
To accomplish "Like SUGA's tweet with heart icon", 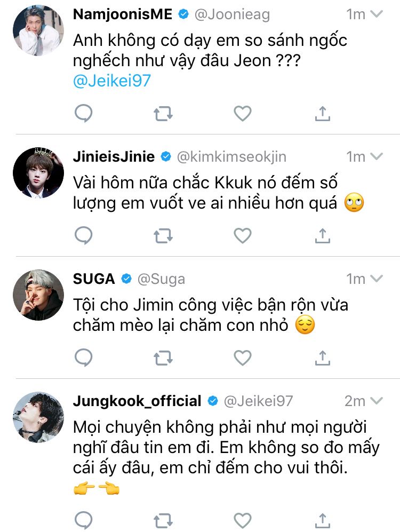I will 243,358.
